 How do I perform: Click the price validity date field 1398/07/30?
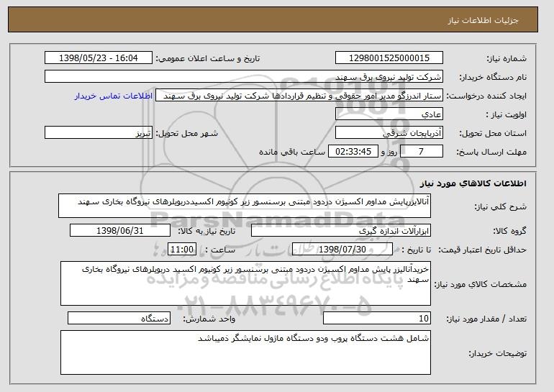342,250
